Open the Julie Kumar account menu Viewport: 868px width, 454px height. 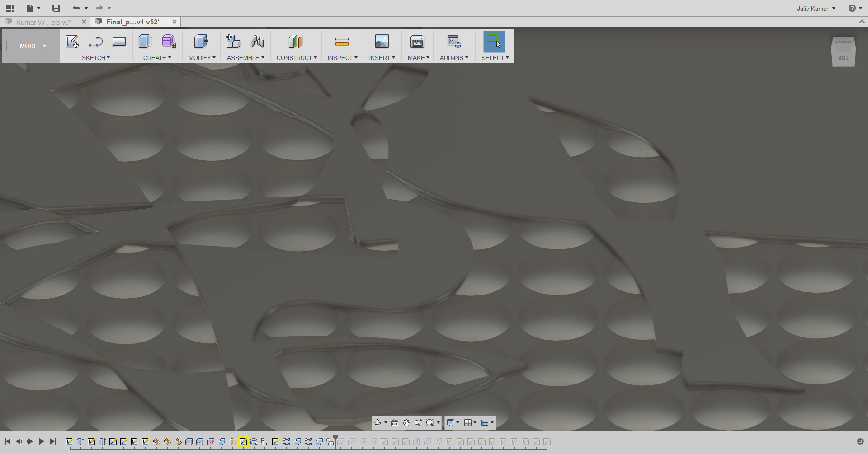[816, 9]
